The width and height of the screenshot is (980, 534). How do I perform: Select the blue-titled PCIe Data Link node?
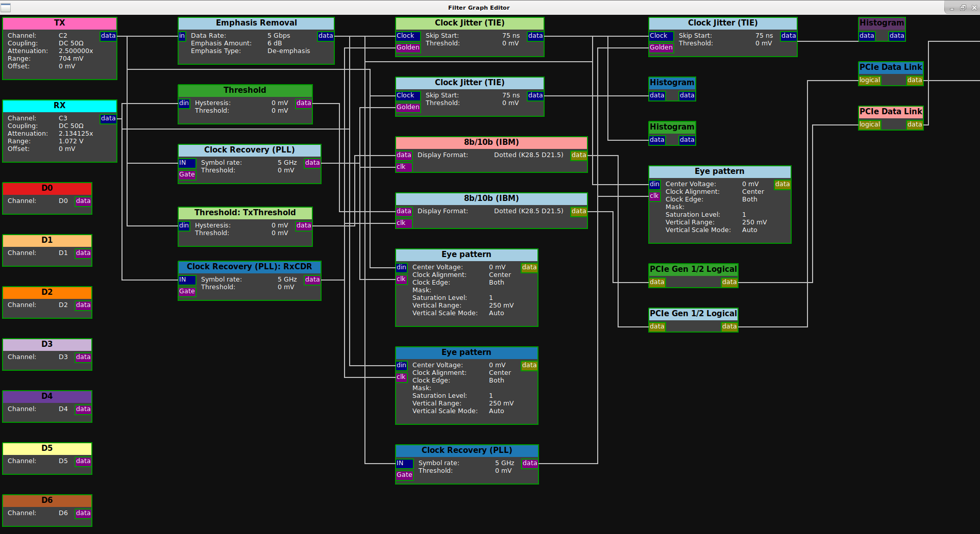click(x=891, y=67)
